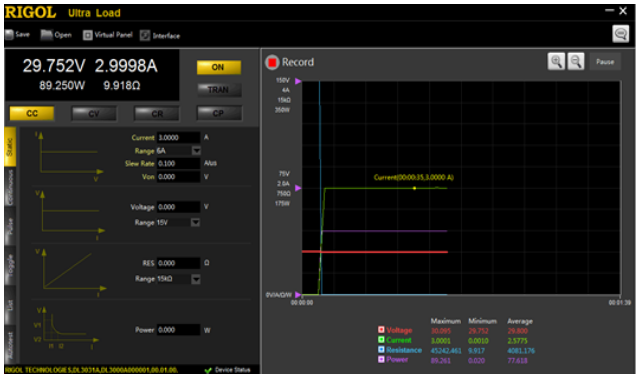Image resolution: width=641 pixels, height=379 pixels.
Task: Click the Voltage maximum value 30.095
Action: (x=440, y=331)
